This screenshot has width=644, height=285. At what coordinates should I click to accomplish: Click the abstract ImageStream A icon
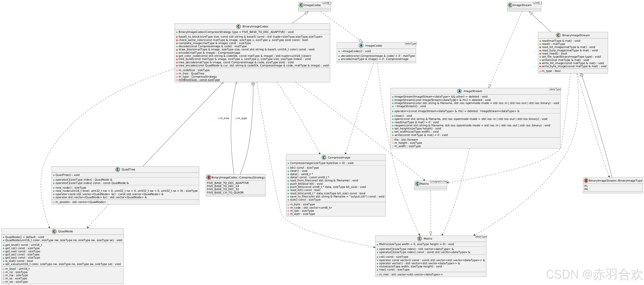click(x=459, y=91)
